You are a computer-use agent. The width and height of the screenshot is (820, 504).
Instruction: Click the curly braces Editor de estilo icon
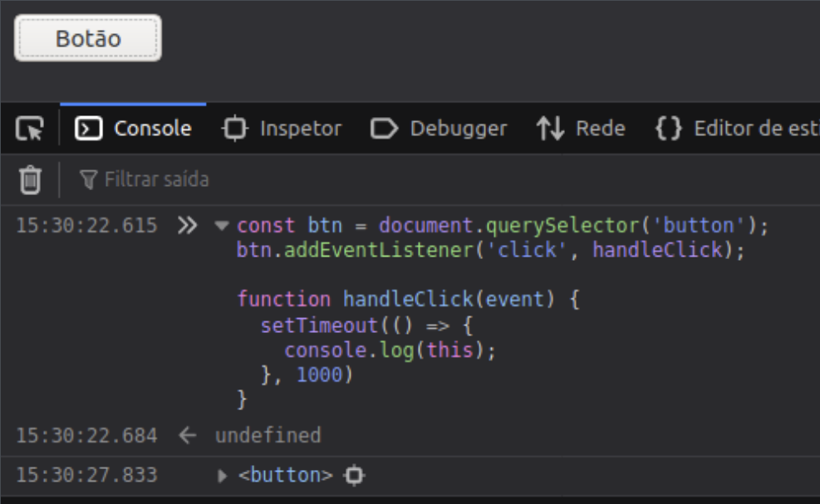tap(669, 128)
